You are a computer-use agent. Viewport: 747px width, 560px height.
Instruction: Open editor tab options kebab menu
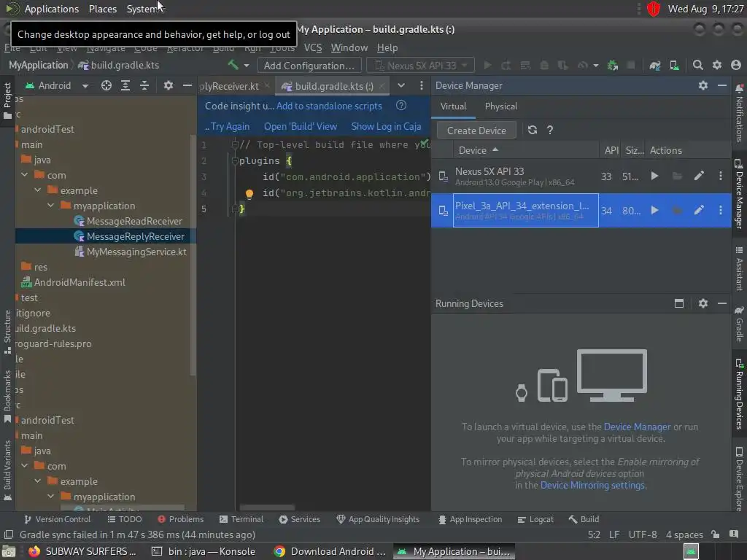tap(421, 86)
